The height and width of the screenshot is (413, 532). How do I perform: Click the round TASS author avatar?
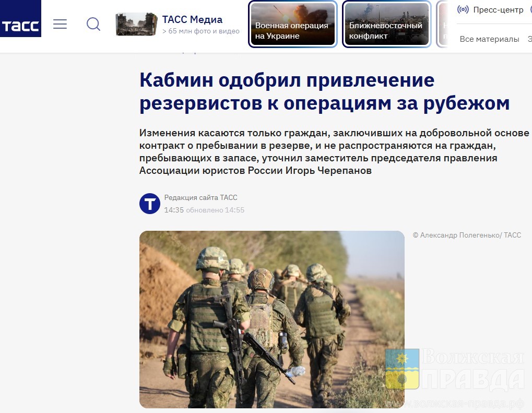pos(150,204)
